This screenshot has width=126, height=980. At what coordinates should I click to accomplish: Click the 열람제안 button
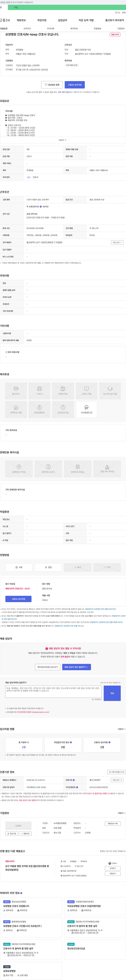coord(25,834)
